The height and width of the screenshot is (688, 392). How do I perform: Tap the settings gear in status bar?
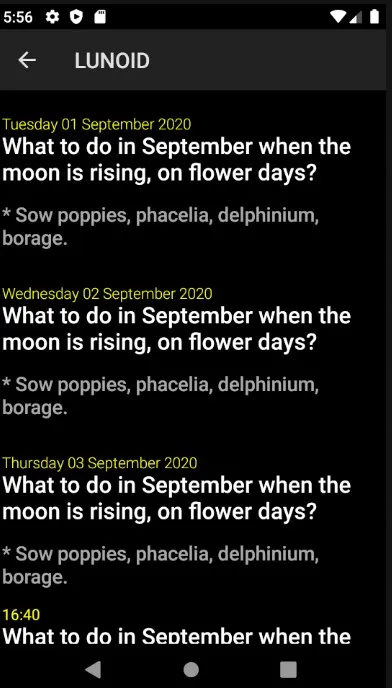pos(52,17)
